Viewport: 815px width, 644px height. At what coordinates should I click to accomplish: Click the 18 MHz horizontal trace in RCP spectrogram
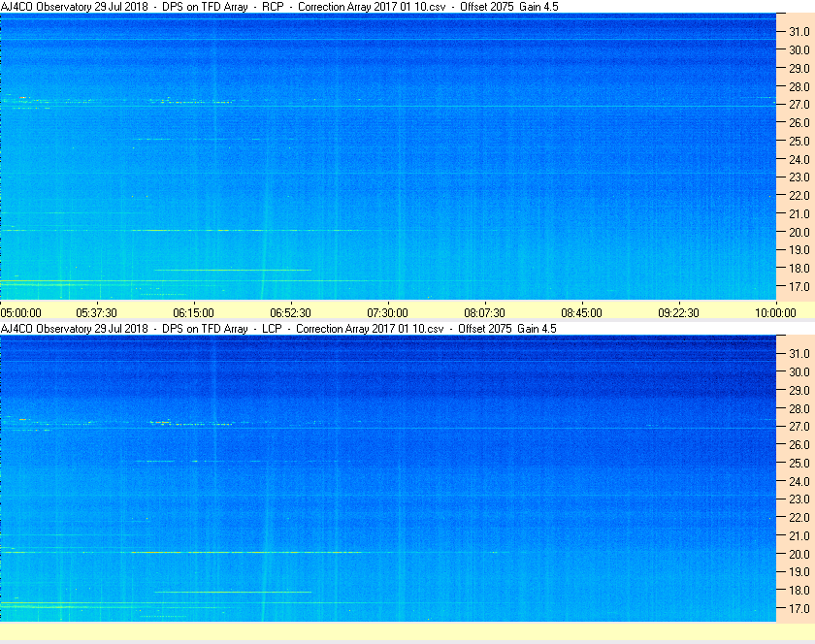(x=233, y=270)
